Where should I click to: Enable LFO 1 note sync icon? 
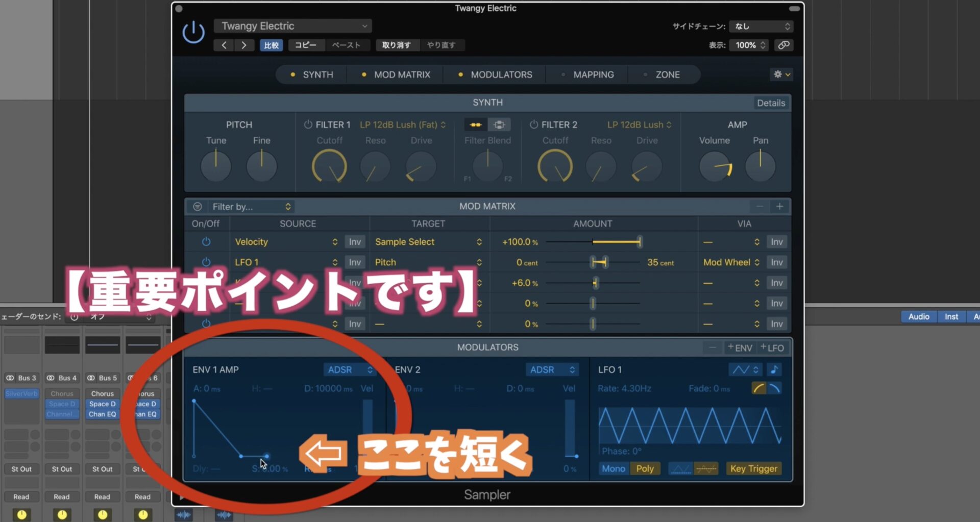(x=775, y=369)
